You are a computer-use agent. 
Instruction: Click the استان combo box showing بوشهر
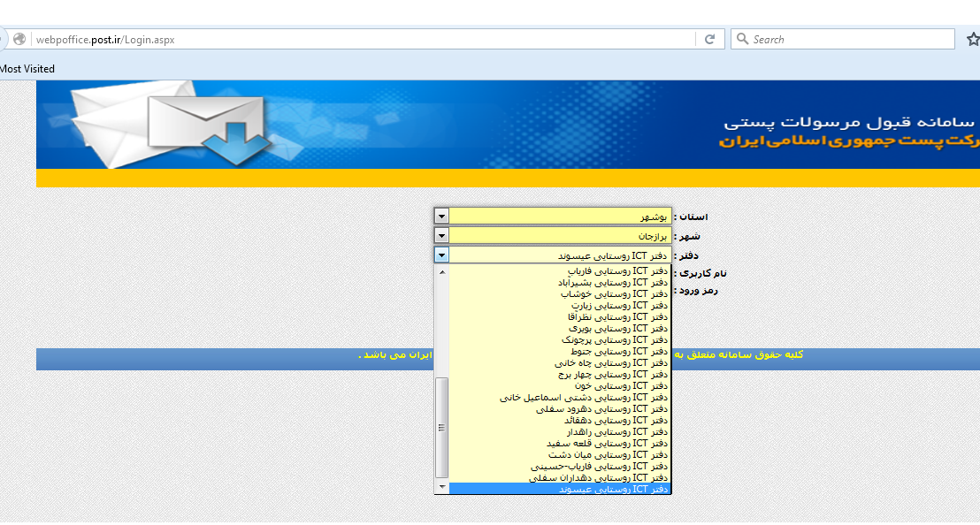tap(553, 216)
